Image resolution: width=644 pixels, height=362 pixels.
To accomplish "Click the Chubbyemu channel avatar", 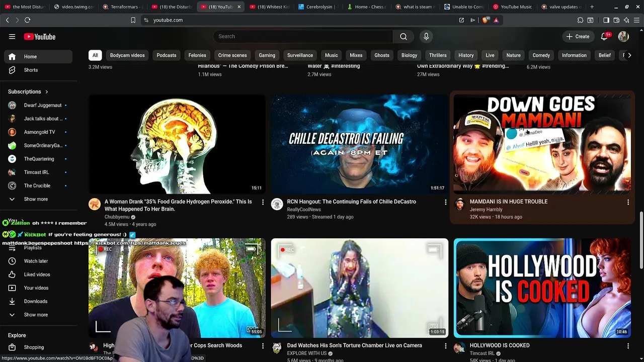I will [95, 204].
